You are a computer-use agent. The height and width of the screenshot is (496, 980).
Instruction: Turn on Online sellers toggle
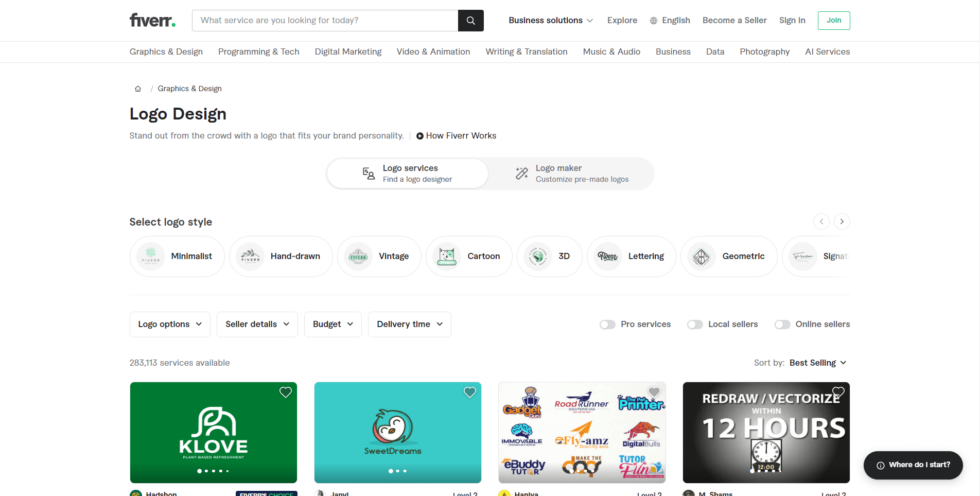coord(782,324)
